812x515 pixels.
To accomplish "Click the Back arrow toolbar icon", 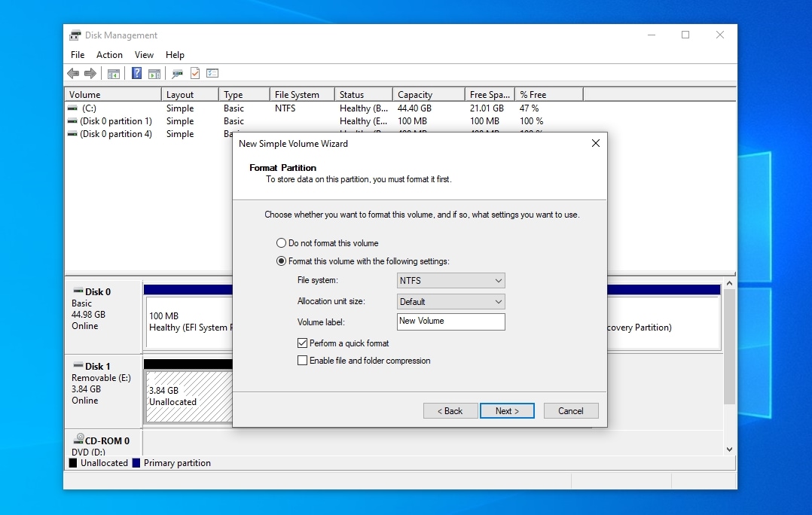I will [x=74, y=74].
